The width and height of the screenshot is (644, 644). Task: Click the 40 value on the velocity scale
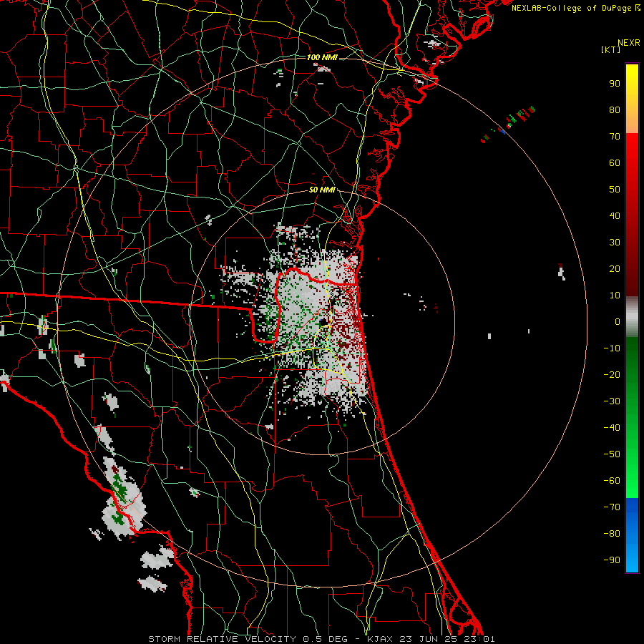tap(615, 216)
